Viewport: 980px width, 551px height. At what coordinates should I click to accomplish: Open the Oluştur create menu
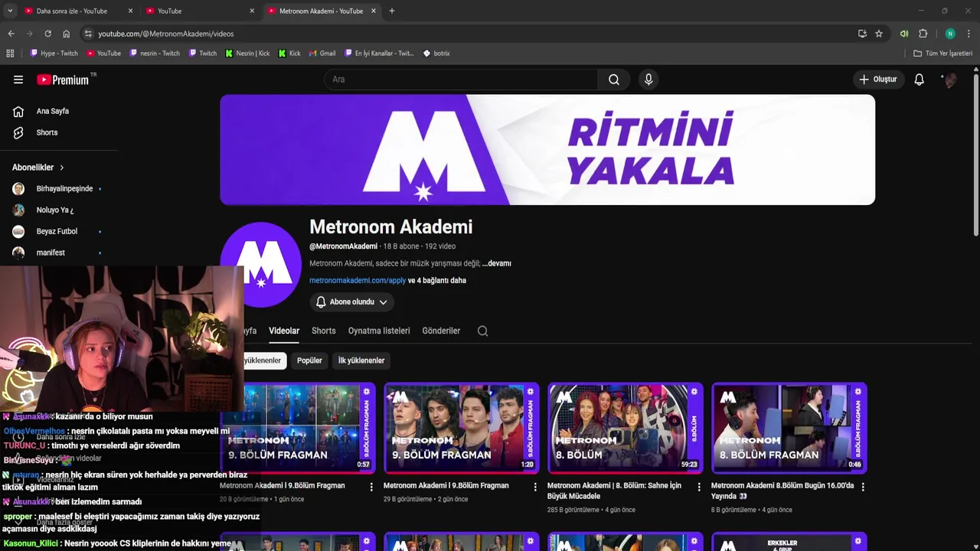(x=877, y=80)
